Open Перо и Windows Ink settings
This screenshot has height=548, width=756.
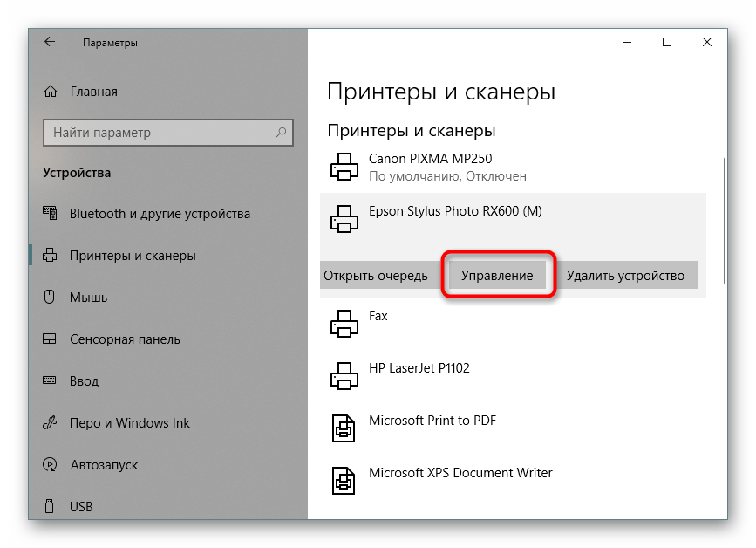click(129, 423)
